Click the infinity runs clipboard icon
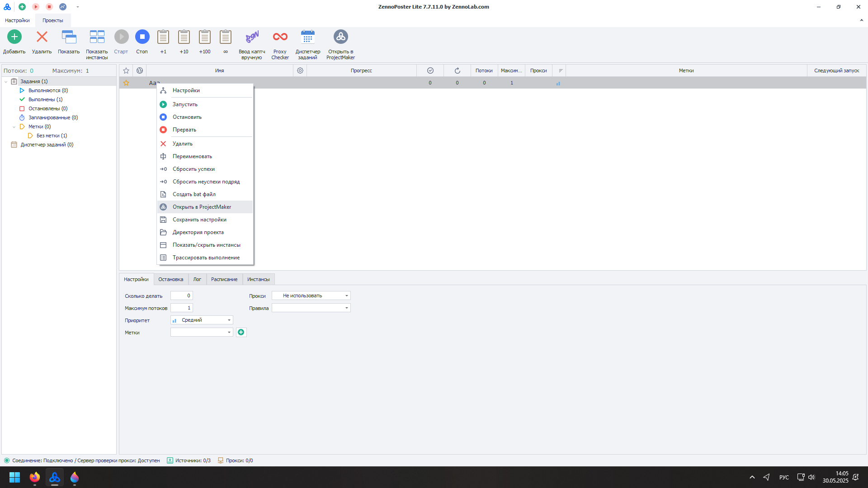This screenshot has width=868, height=488. pos(225,37)
